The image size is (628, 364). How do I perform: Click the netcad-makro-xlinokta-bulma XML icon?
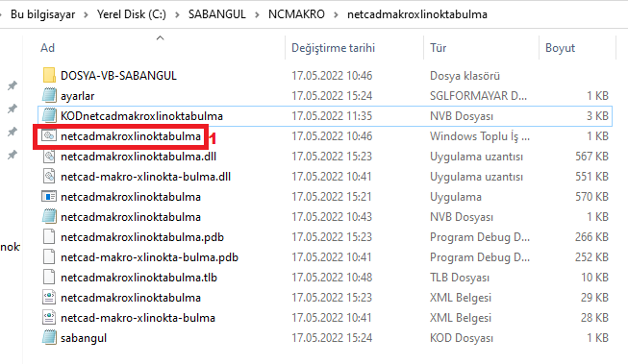click(x=49, y=318)
